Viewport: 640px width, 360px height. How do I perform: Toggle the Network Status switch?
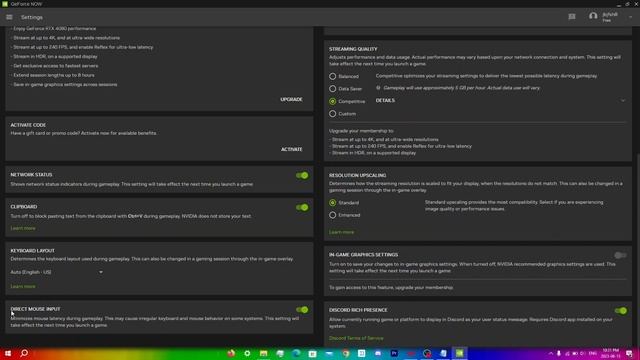coord(302,176)
